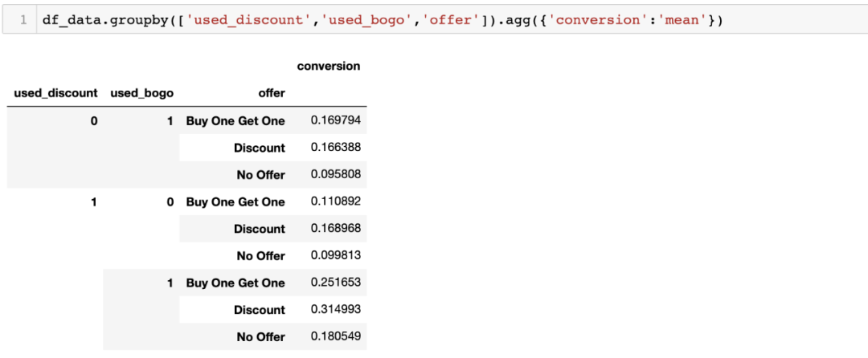Click conversion value 0.166388
The height and width of the screenshot is (358, 868).
click(336, 148)
